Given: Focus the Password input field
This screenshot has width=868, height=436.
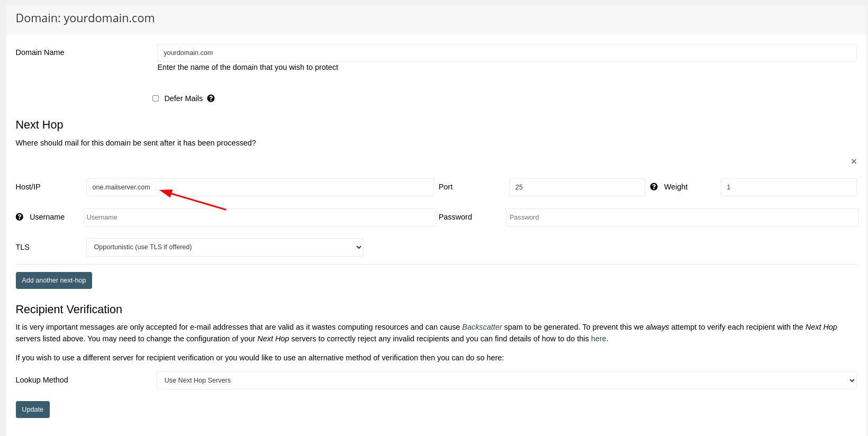Looking at the screenshot, I should coord(682,217).
